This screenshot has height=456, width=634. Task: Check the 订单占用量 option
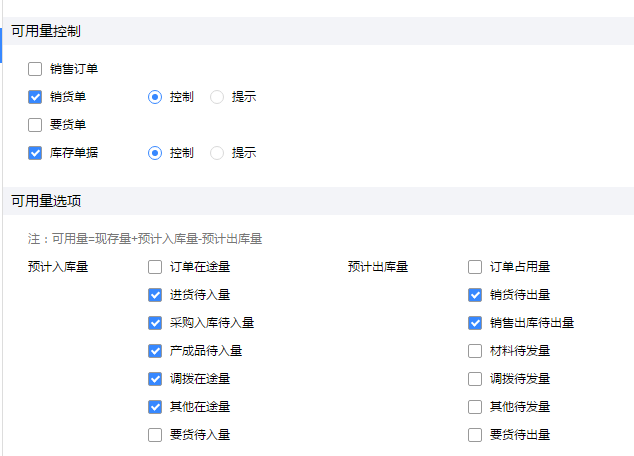pyautogui.click(x=475, y=267)
